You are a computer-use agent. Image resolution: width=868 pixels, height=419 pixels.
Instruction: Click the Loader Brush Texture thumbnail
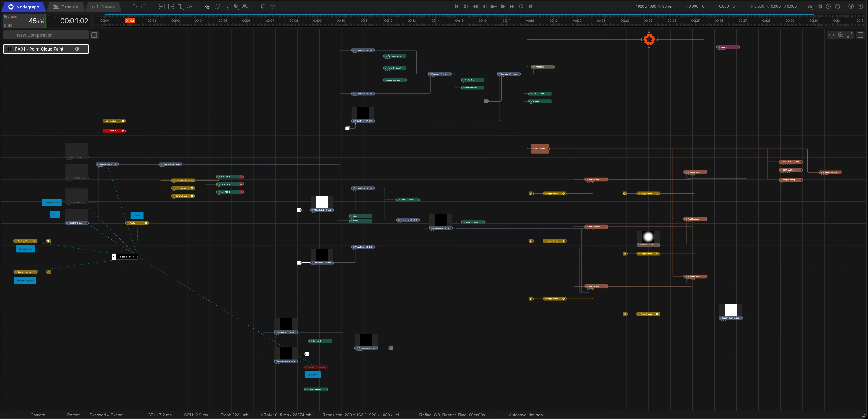(x=730, y=310)
